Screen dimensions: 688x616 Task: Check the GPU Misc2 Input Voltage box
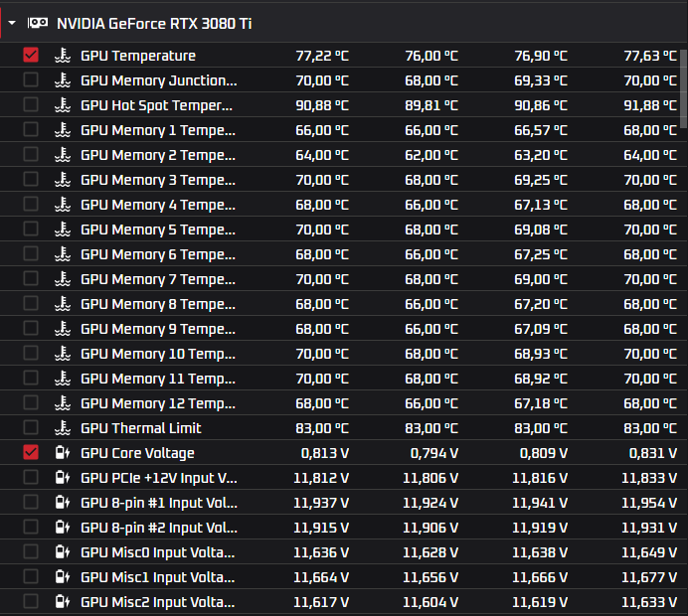point(31,601)
